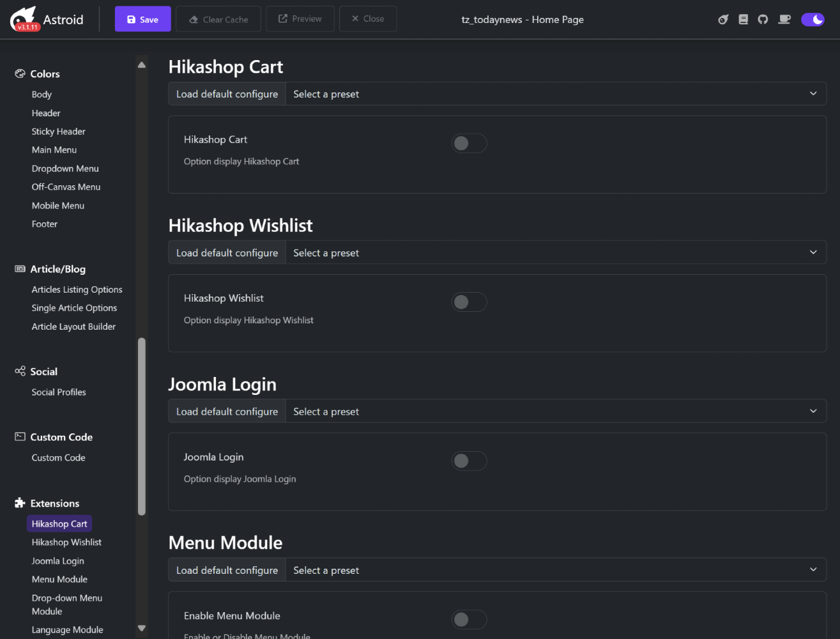840x639 pixels.
Task: Select Joomla Login in sidebar
Action: pyautogui.click(x=57, y=561)
